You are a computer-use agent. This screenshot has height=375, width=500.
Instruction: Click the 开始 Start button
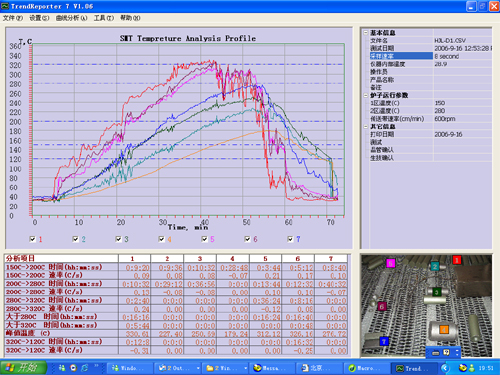click(23, 367)
